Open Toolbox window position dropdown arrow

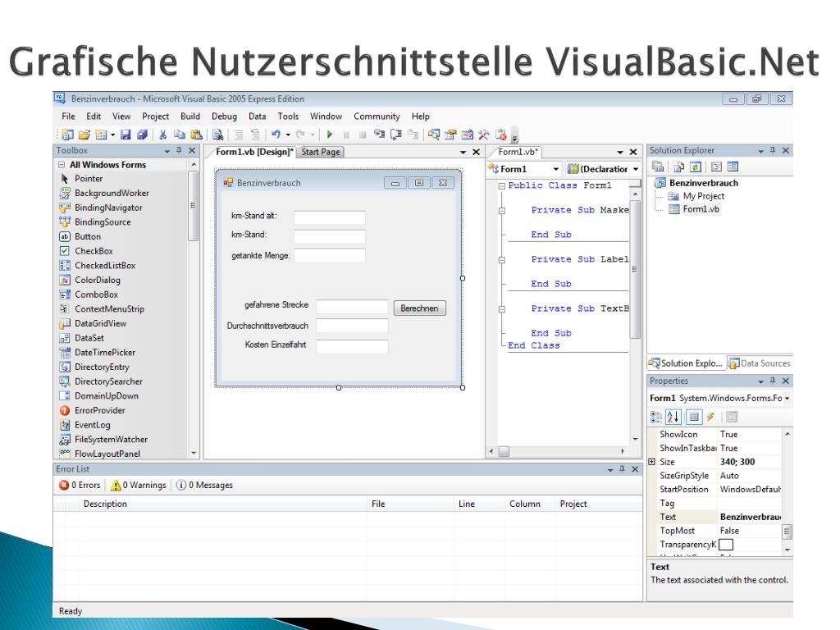[x=167, y=151]
